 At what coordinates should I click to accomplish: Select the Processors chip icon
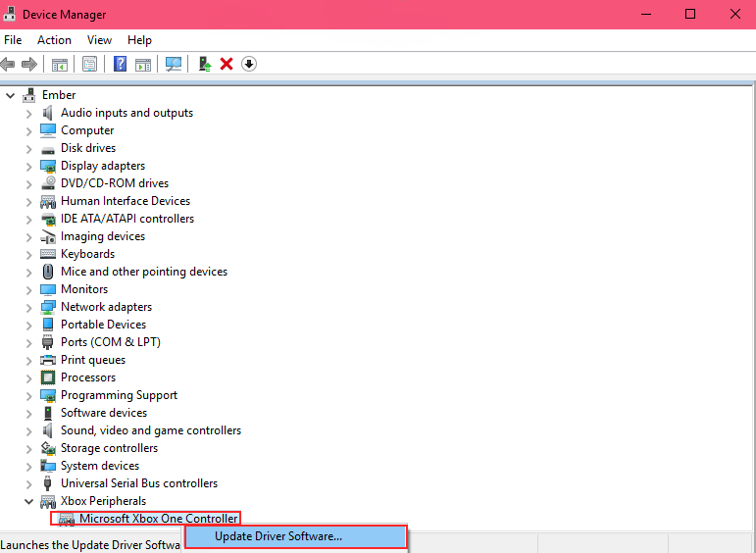tap(48, 377)
